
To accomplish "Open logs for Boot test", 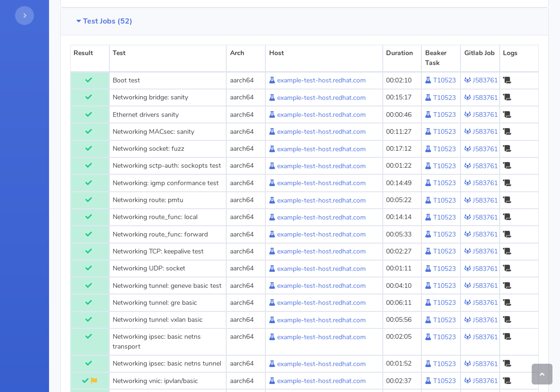I will (507, 80).
